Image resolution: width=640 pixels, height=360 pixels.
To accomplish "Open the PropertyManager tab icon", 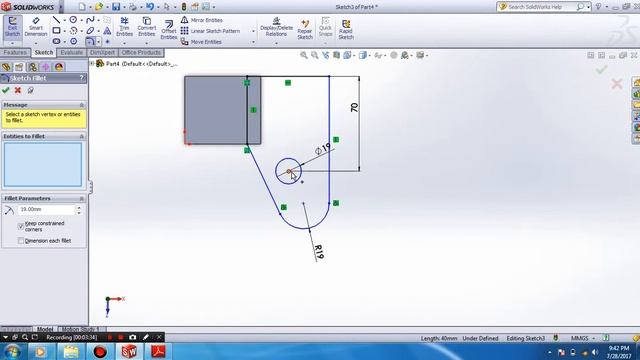I will click(x=19, y=67).
